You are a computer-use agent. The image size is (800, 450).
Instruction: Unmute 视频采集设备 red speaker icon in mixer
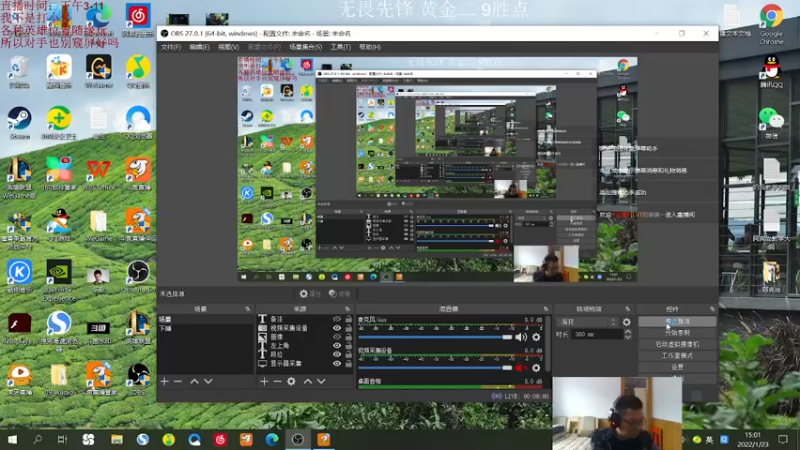point(520,367)
